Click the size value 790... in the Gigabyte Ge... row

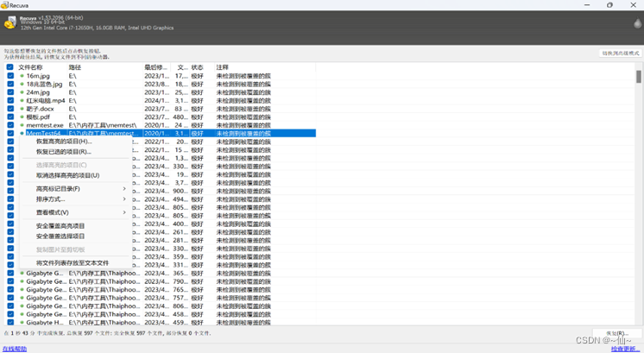tap(180, 281)
